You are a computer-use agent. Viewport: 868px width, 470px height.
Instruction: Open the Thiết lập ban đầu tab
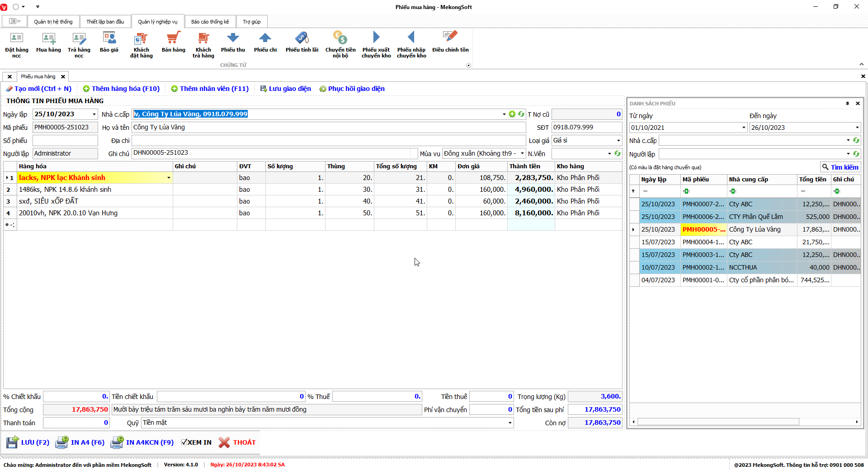(105, 22)
